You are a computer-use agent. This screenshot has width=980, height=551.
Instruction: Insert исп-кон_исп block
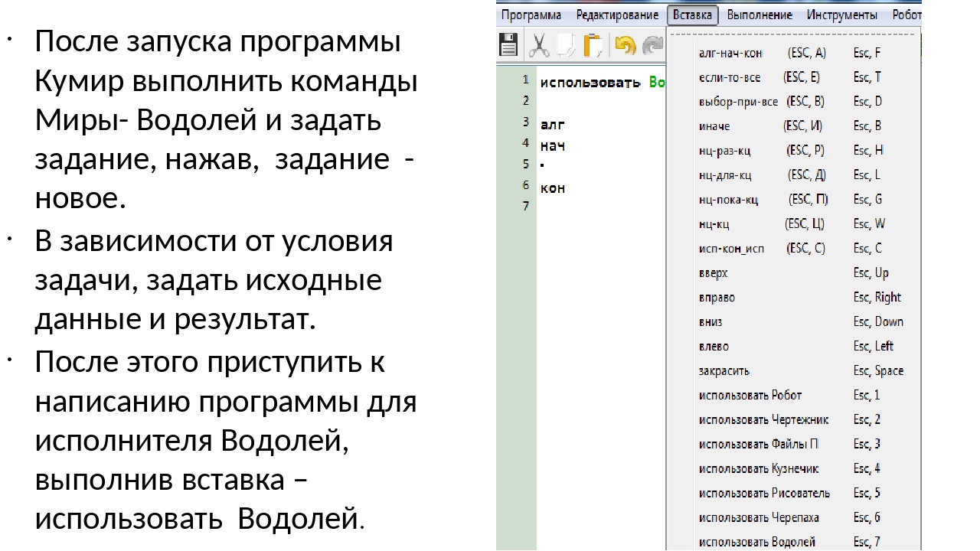point(795,249)
